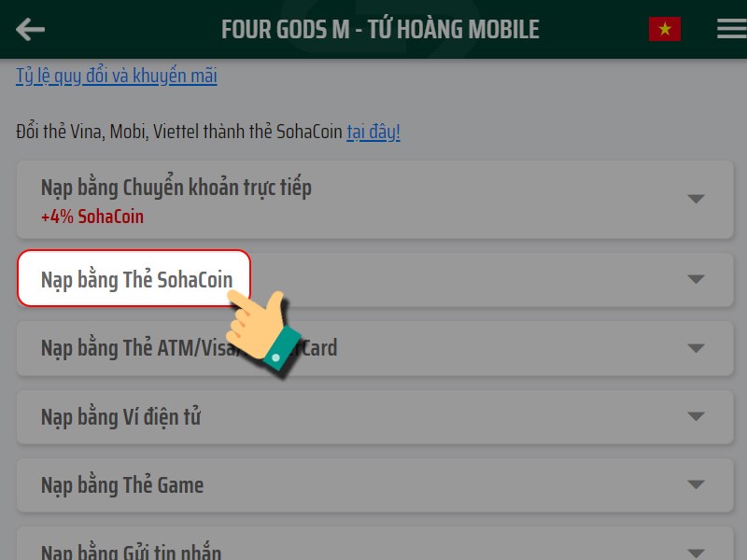Expand the 'Nạp bằng Gửi tin nhắn' arrow
The image size is (747, 560).
click(696, 553)
